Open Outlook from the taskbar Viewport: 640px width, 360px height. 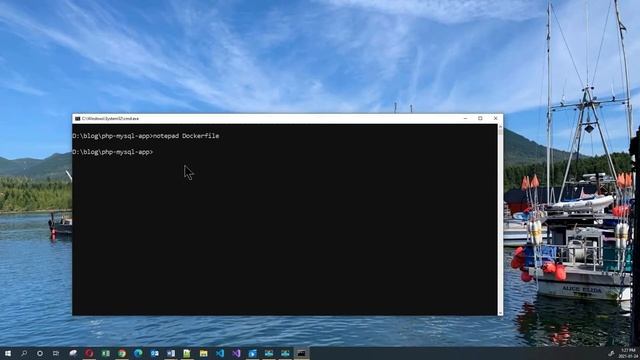[x=155, y=353]
